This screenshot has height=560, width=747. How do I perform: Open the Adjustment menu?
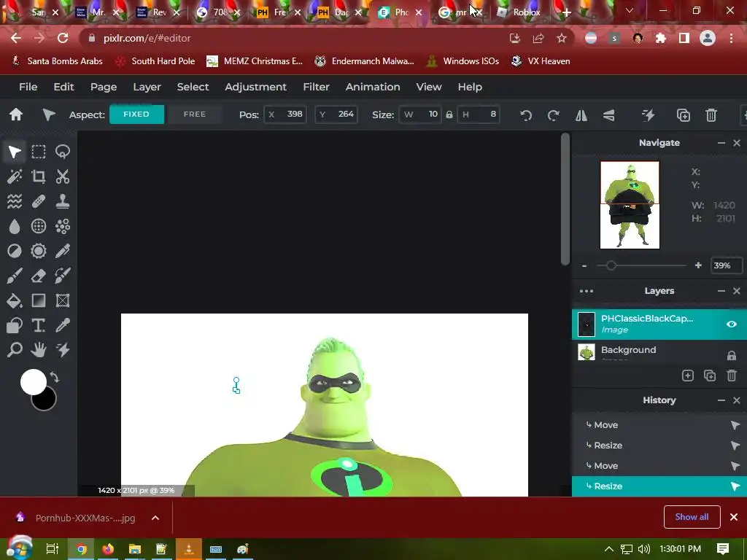[x=255, y=87]
